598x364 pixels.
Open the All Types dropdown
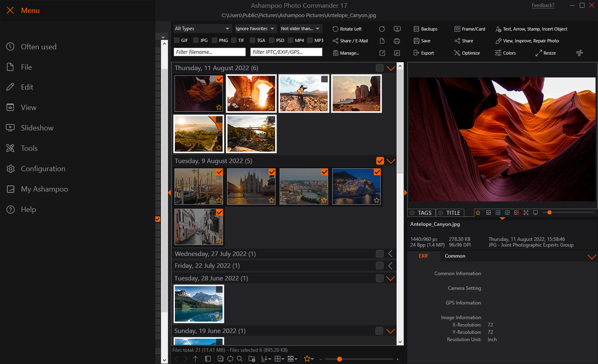point(202,29)
